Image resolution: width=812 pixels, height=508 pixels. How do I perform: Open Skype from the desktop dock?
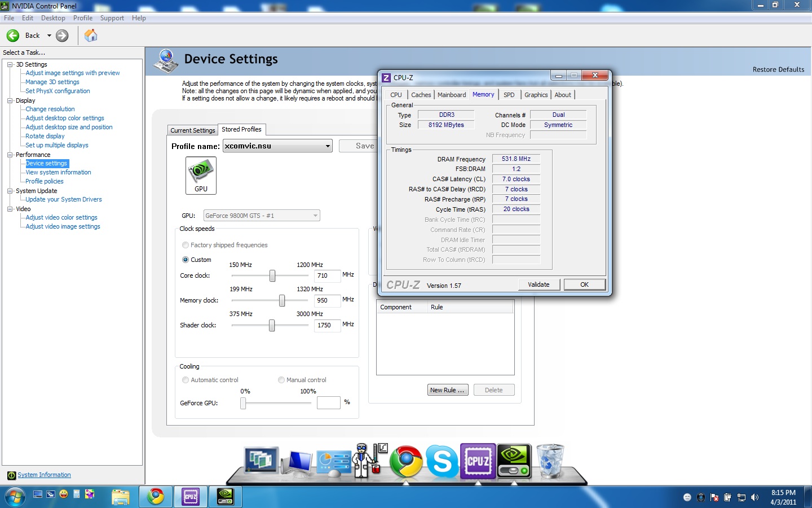tap(442, 462)
